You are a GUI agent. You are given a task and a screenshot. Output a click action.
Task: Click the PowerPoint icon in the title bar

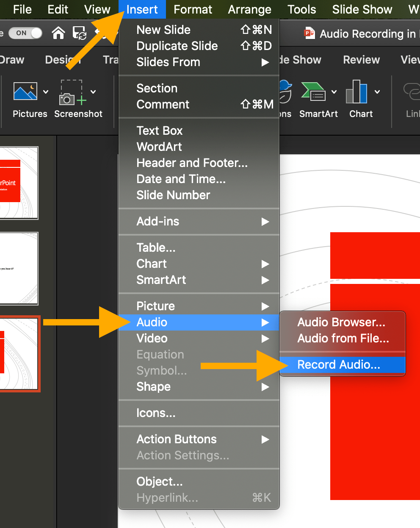coord(309,33)
